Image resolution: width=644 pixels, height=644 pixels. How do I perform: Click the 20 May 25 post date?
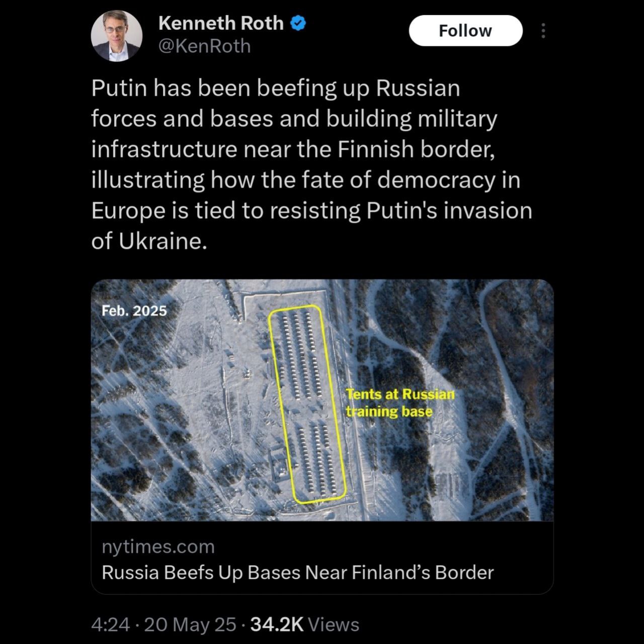point(190,624)
